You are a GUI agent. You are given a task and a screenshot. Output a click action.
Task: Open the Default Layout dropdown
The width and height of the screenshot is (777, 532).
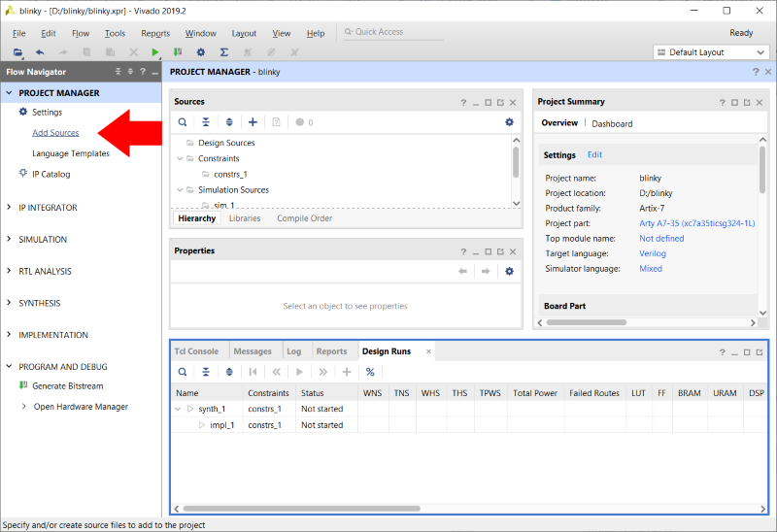(x=711, y=52)
